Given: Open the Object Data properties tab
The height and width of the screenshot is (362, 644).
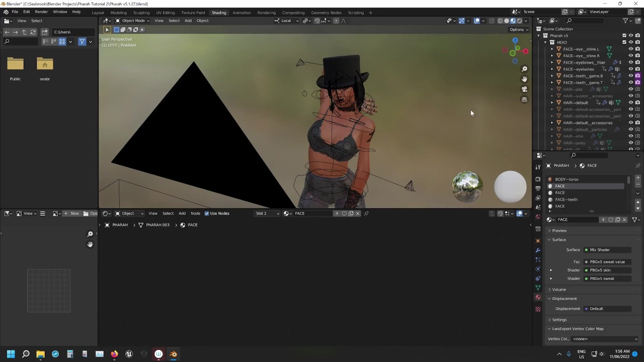Looking at the screenshot, I should click(538, 288).
